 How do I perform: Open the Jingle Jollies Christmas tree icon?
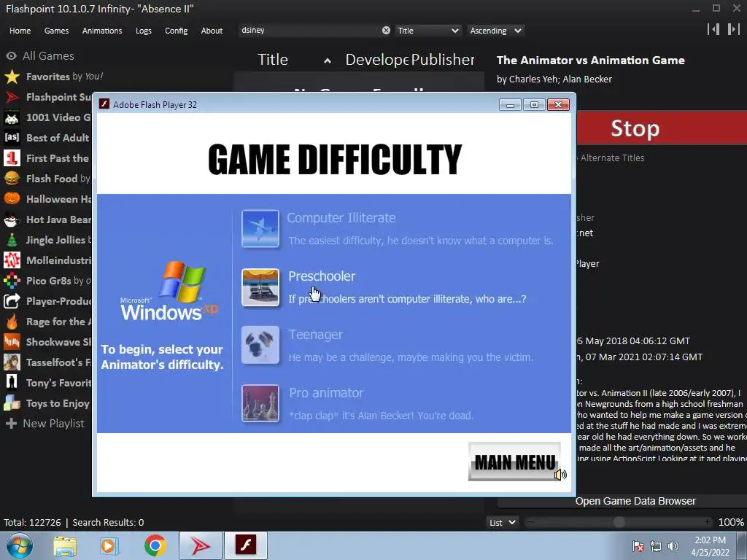[x=12, y=240]
